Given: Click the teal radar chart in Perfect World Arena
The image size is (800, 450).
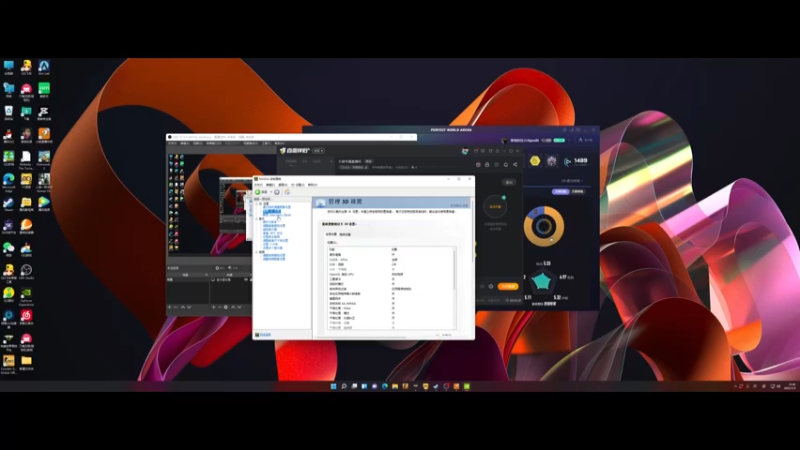Looking at the screenshot, I should pos(541,281).
